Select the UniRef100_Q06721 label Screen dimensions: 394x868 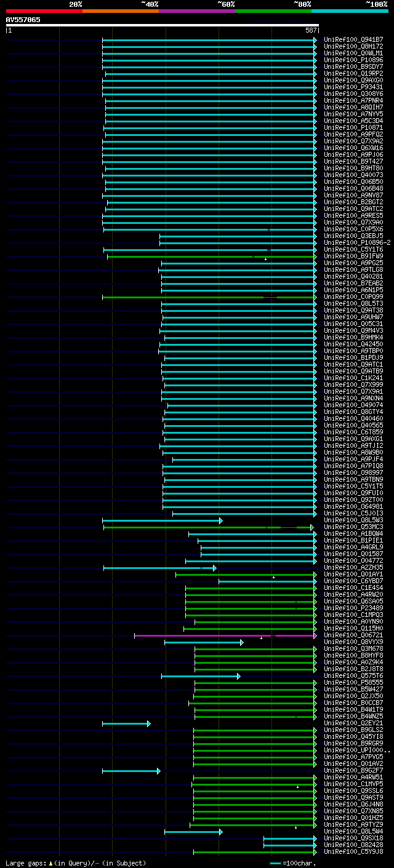pos(353,635)
